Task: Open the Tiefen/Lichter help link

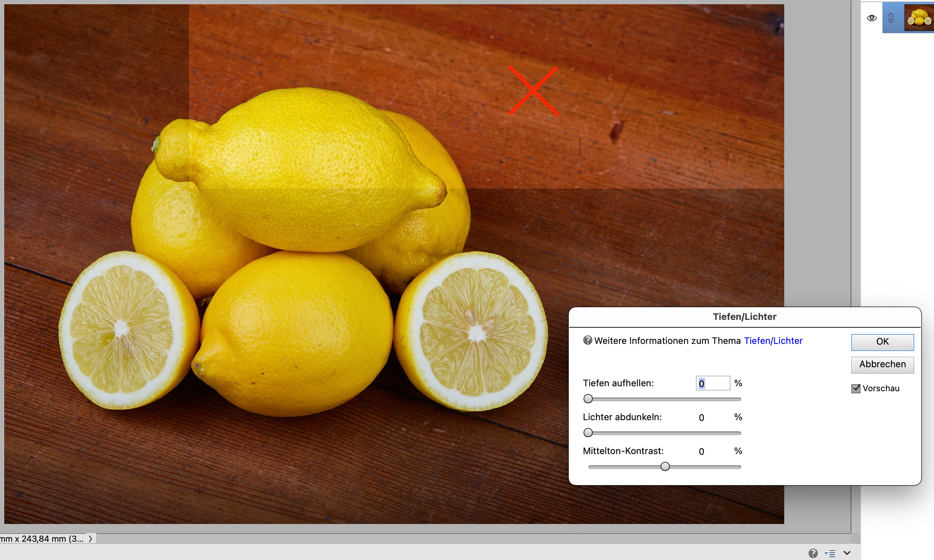Action: click(x=773, y=341)
